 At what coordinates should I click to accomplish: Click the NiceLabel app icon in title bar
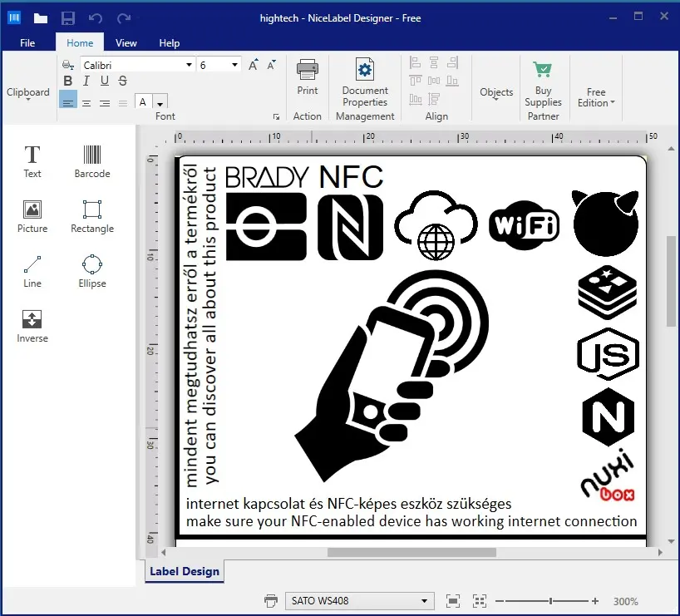pos(14,17)
